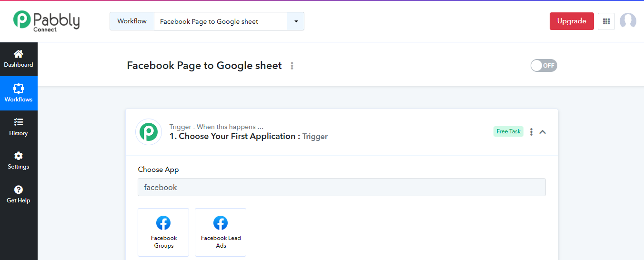Open the user profile avatar
Viewport: 644px width, 260px height.
pyautogui.click(x=628, y=21)
